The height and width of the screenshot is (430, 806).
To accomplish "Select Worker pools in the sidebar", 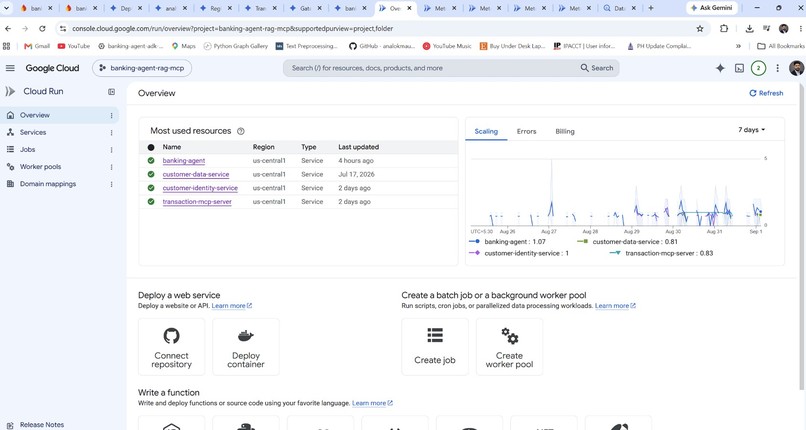I will tap(40, 166).
